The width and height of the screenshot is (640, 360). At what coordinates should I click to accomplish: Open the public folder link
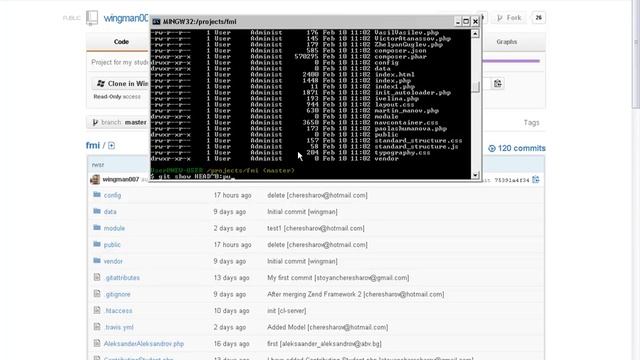[112, 245]
